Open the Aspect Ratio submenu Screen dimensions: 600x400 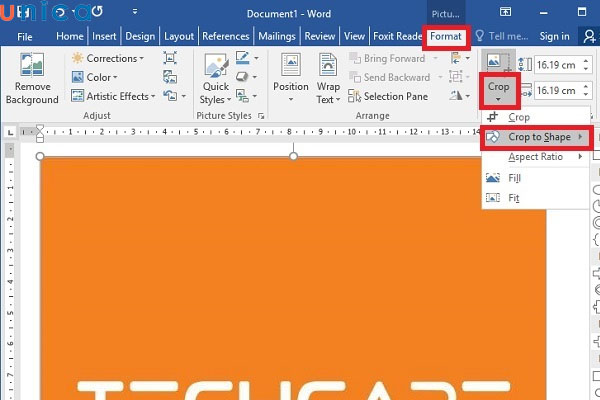(x=535, y=157)
